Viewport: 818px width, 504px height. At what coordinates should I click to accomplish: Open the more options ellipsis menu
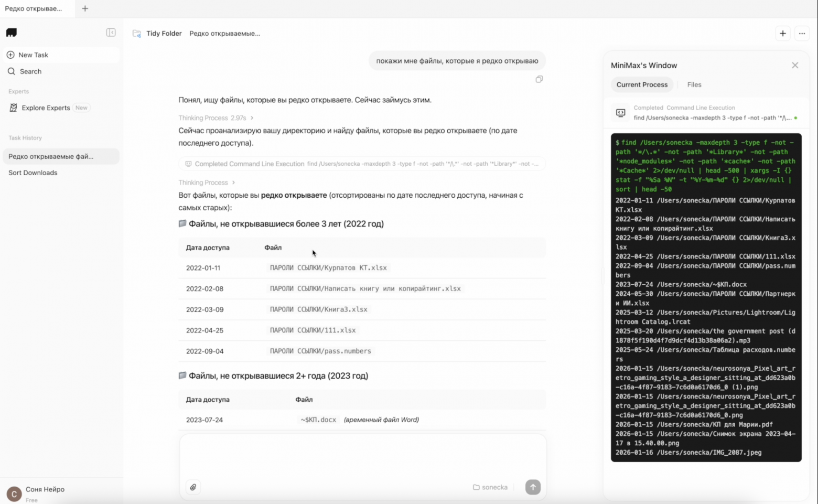click(802, 33)
